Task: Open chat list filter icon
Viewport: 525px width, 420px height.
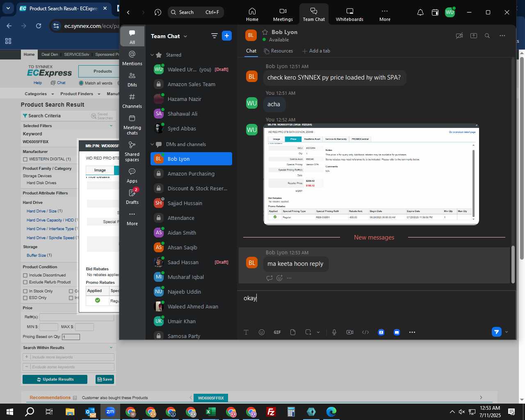Action: pyautogui.click(x=214, y=36)
